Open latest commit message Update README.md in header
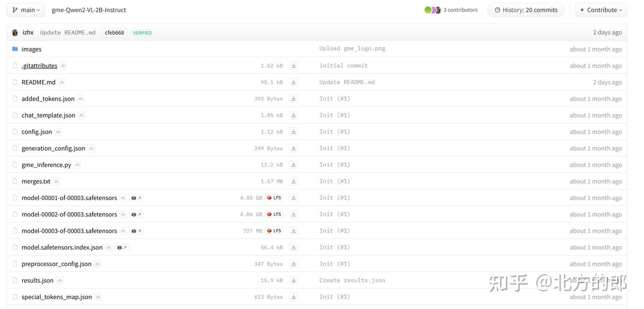This screenshot has height=309, width=644. [68, 33]
